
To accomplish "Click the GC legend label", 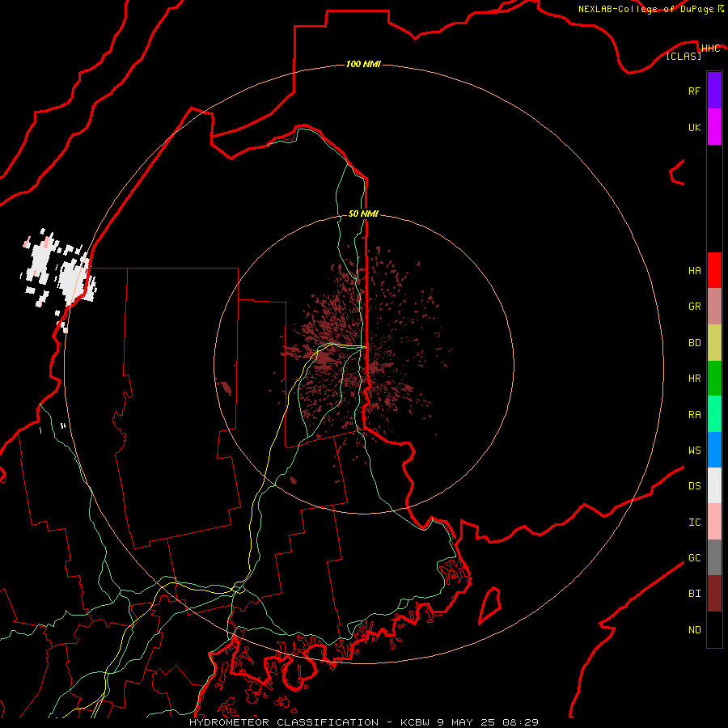I will 694,558.
